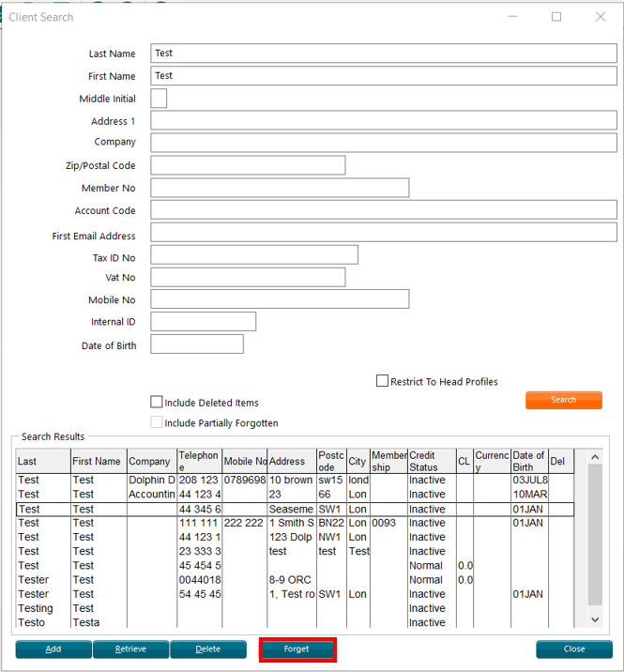Screen dimensions: 624x672
Task: Click the CL column header
Action: click(x=465, y=461)
